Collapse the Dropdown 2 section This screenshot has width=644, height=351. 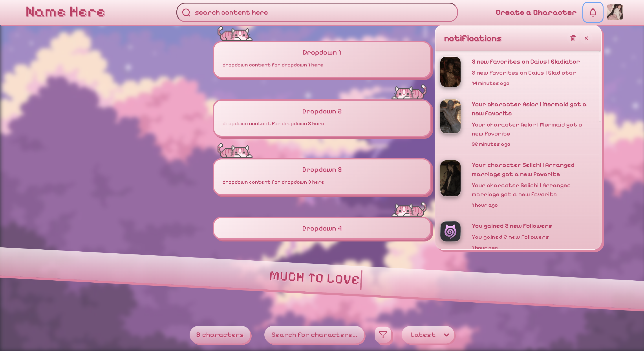322,111
